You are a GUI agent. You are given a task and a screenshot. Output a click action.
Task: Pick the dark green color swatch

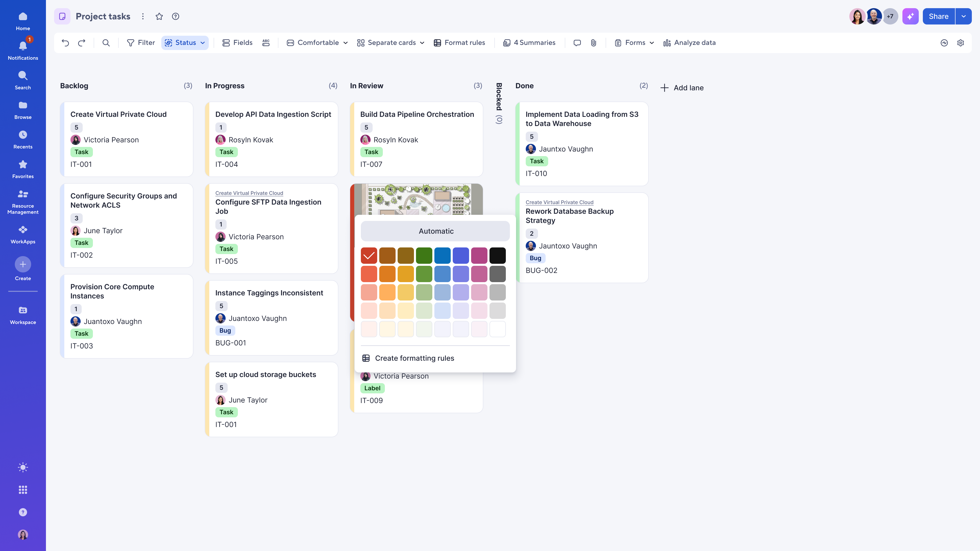point(424,256)
